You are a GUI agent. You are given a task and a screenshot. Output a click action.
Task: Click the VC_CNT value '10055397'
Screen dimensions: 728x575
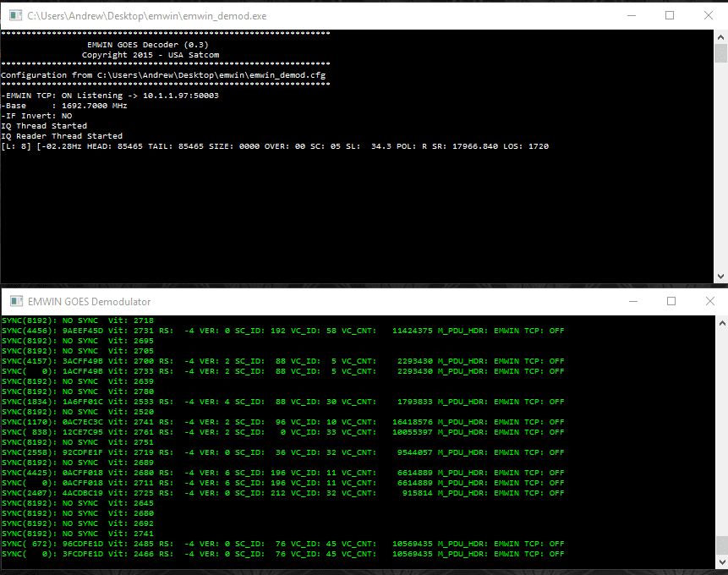pos(413,432)
